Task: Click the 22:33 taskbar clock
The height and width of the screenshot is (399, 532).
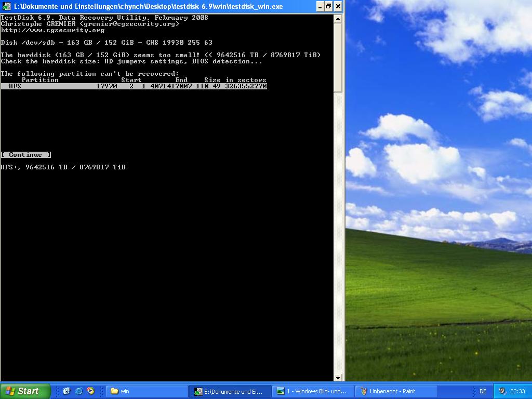Action: [x=517, y=391]
